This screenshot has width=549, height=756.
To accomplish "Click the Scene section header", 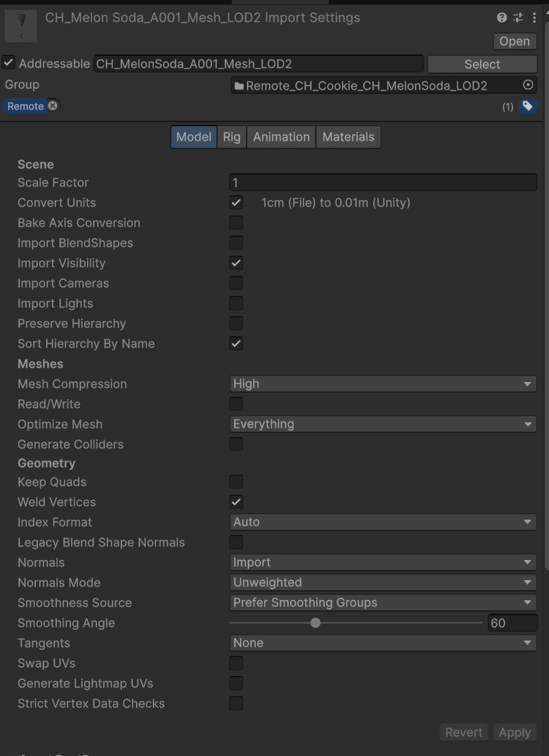I will (36, 164).
